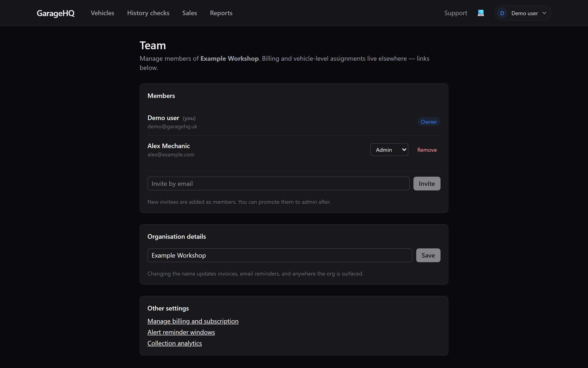Open Manage billing and subscription
This screenshot has width=588, height=368.
193,321
